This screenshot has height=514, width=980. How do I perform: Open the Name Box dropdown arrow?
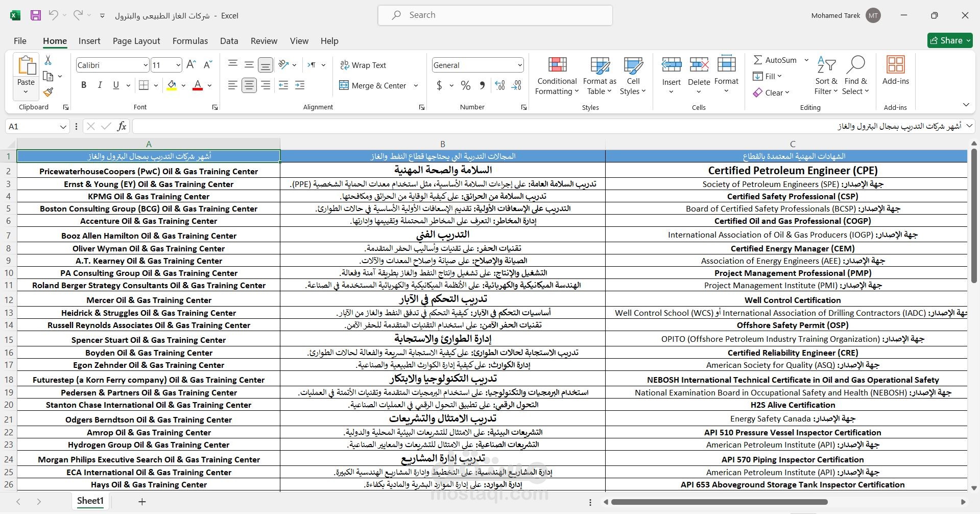tap(63, 126)
